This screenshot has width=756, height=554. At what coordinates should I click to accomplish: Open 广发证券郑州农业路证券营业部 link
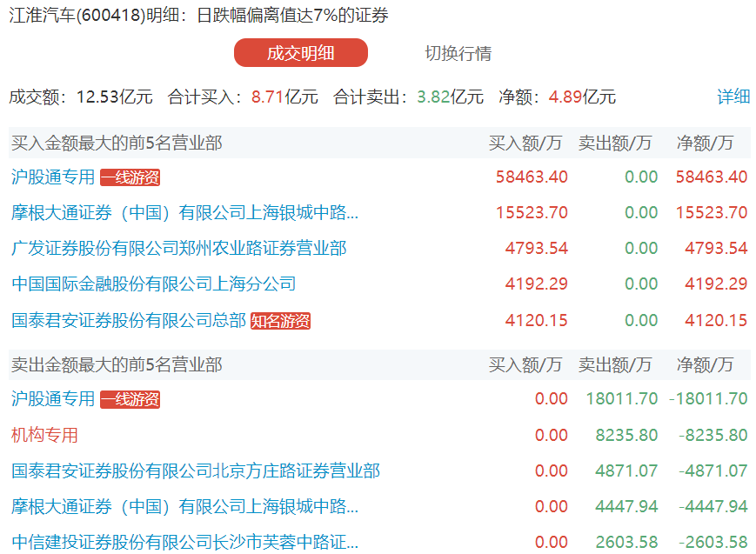point(179,249)
